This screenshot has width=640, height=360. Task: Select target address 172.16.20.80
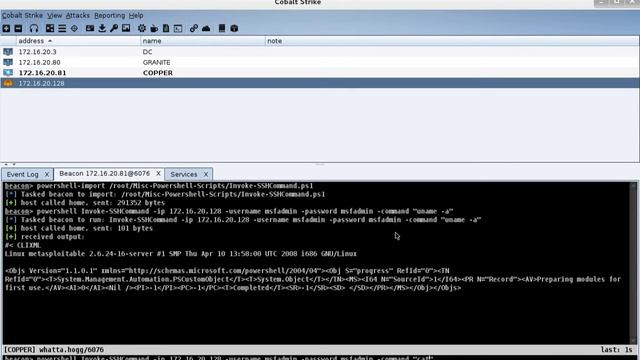pyautogui.click(x=40, y=62)
